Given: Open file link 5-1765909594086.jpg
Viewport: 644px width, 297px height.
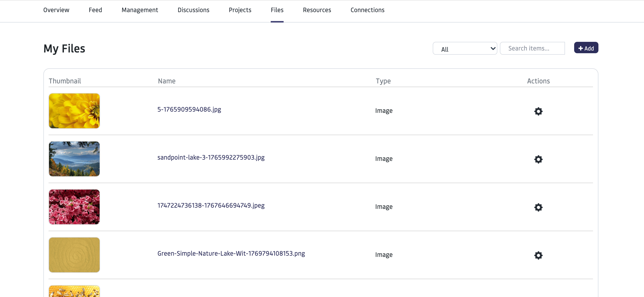Looking at the screenshot, I should (x=189, y=109).
